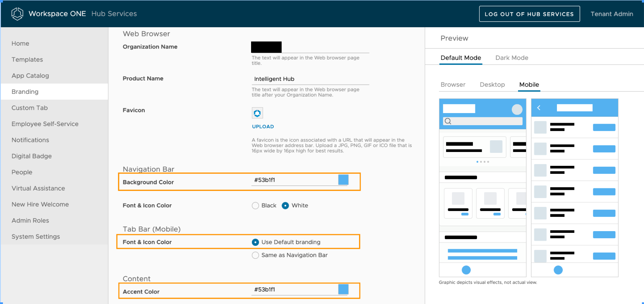Click the Workspace ONE logo icon
The image size is (644, 304).
17,14
